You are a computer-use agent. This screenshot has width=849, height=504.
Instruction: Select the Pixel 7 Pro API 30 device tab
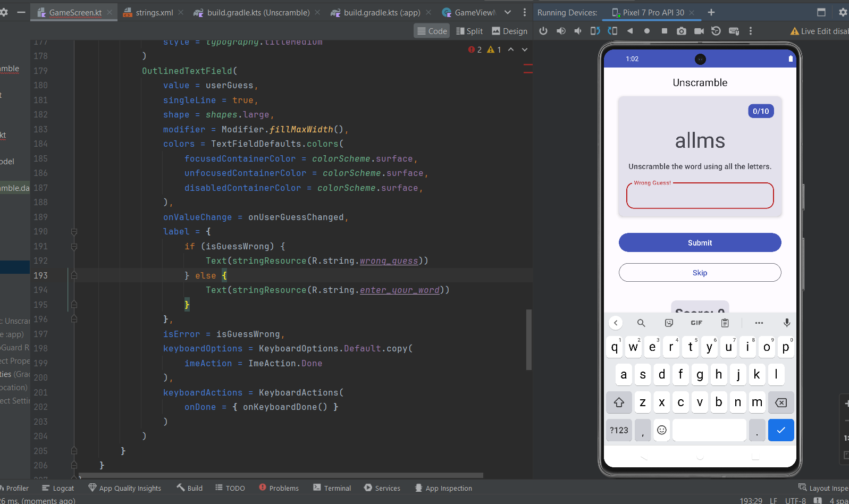[653, 12]
